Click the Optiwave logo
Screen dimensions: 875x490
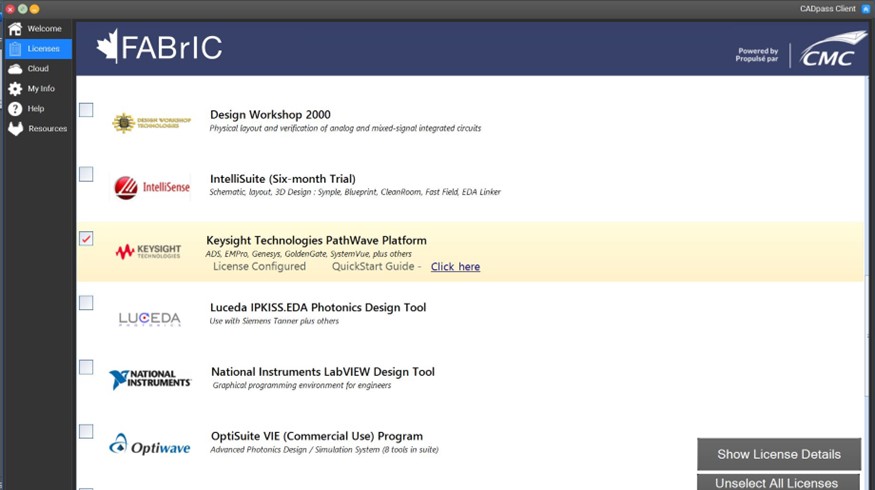[x=150, y=445]
